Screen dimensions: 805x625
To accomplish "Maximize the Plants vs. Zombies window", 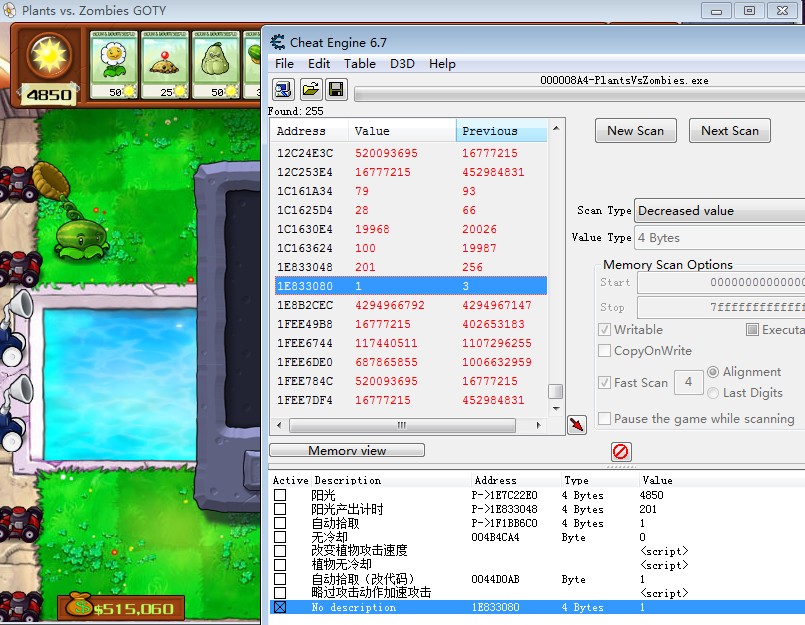I will tap(750, 10).
